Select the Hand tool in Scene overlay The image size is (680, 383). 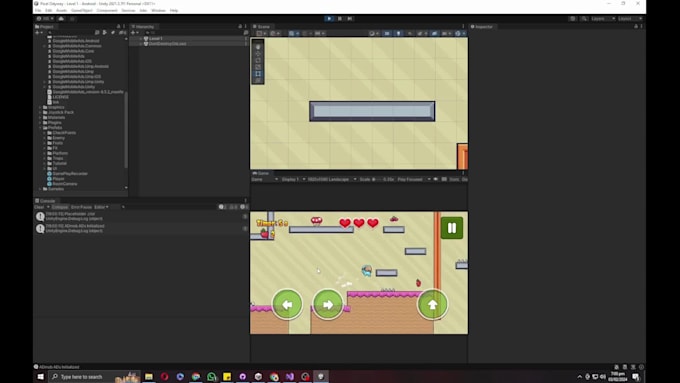258,47
